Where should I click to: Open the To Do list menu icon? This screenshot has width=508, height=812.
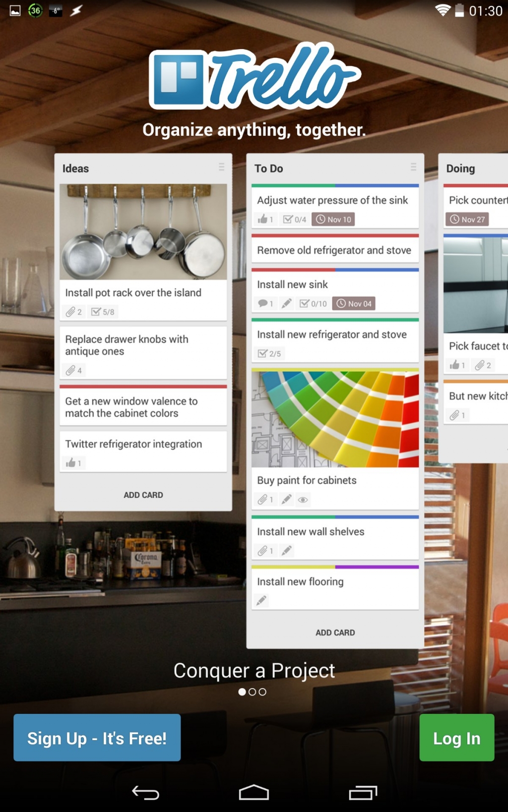click(x=413, y=167)
